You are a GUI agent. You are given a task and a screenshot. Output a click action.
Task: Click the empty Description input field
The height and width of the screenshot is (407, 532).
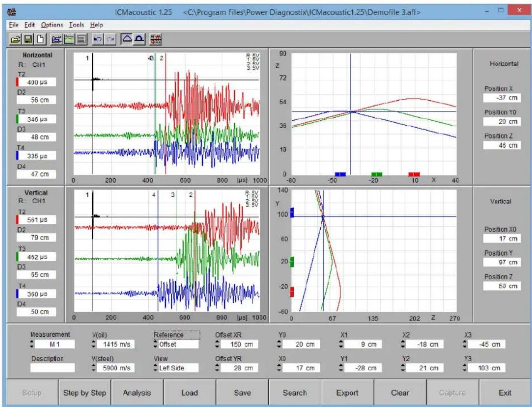click(53, 368)
